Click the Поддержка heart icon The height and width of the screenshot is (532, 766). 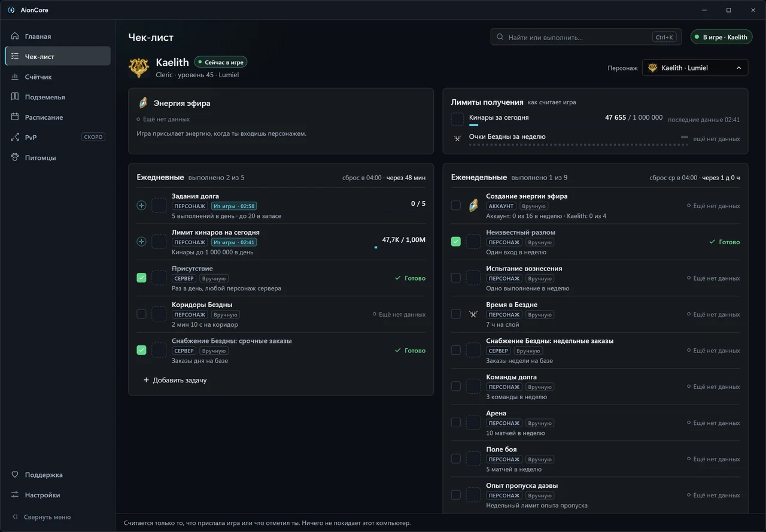(x=15, y=475)
